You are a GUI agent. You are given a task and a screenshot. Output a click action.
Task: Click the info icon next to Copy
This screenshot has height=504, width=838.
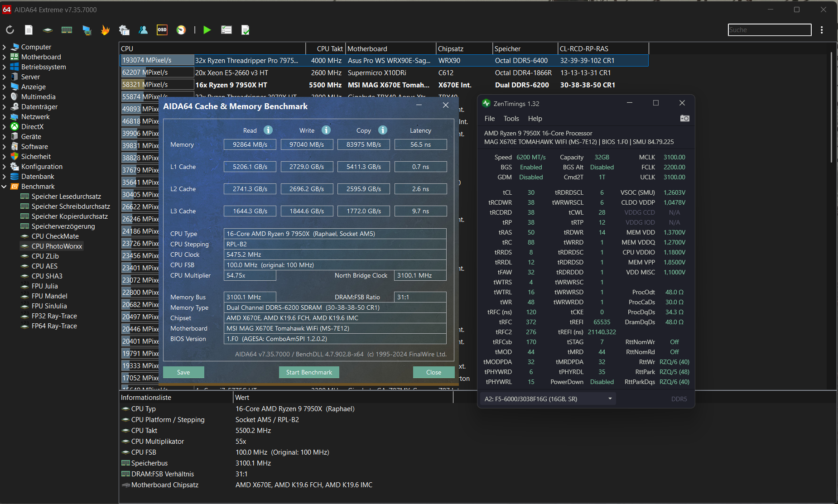pos(383,130)
